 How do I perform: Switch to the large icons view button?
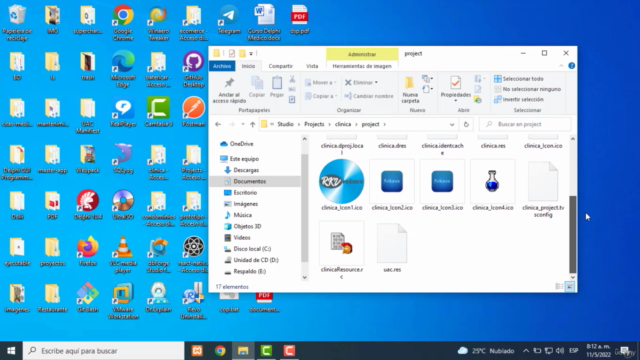coord(570,287)
